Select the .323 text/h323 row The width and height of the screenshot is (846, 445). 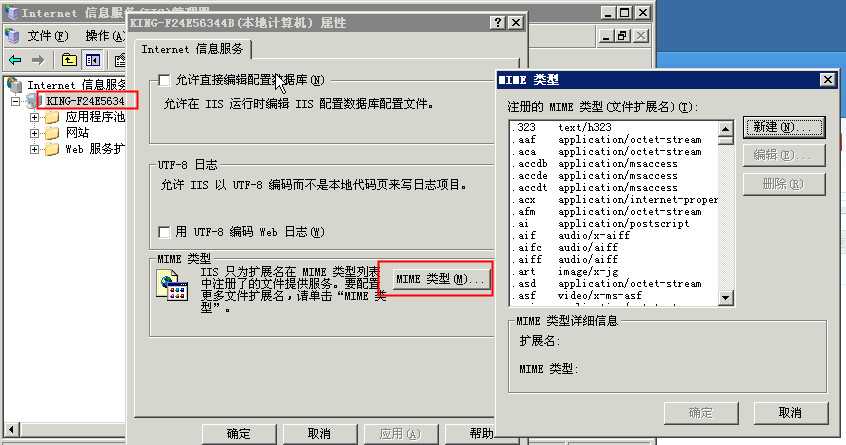click(x=614, y=127)
